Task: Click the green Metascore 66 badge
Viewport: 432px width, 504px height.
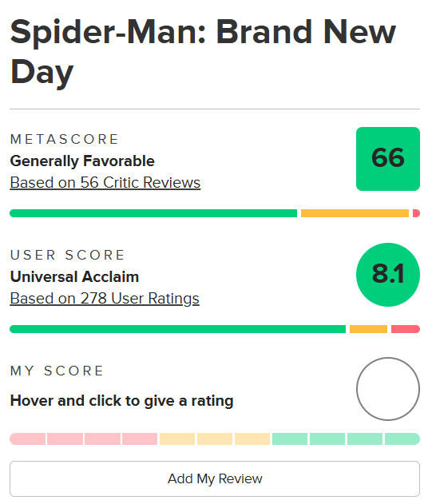Action: click(x=388, y=159)
